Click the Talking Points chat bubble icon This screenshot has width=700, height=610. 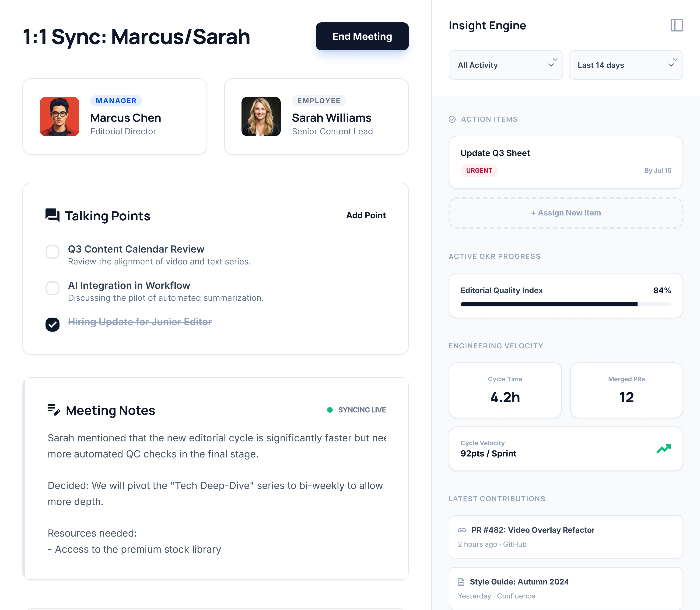point(52,215)
